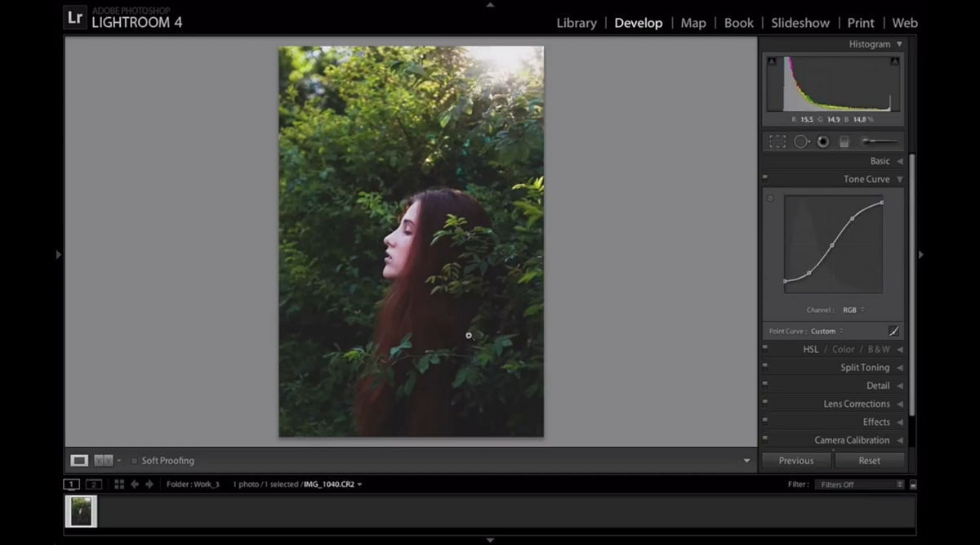Select the filmstrip photo thumbnail
The height and width of the screenshot is (545, 980).
[82, 511]
